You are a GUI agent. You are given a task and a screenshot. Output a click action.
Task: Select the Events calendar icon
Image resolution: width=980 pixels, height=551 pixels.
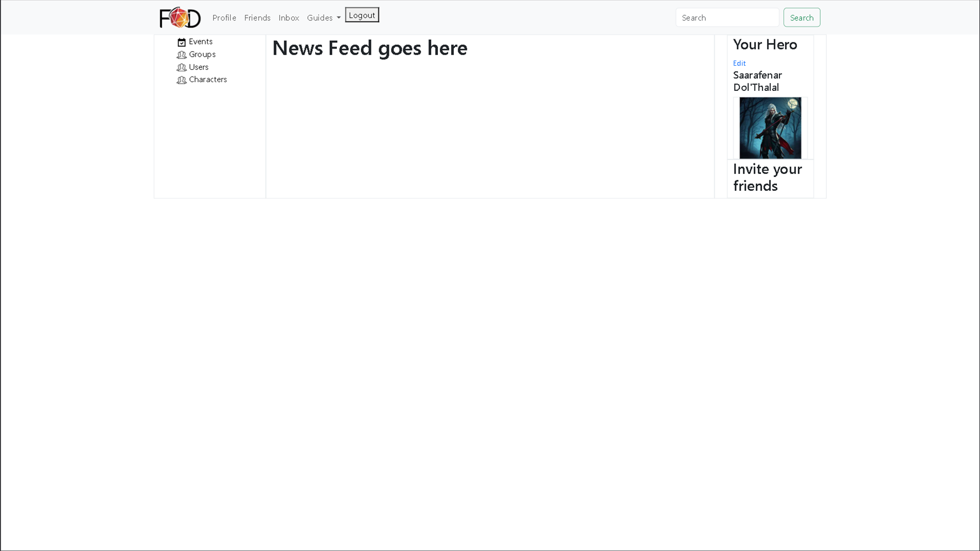point(182,42)
